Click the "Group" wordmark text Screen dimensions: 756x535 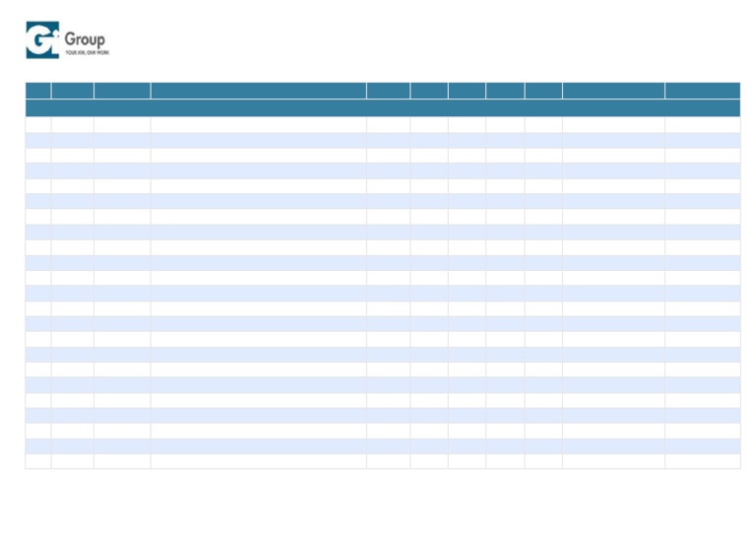click(x=85, y=39)
